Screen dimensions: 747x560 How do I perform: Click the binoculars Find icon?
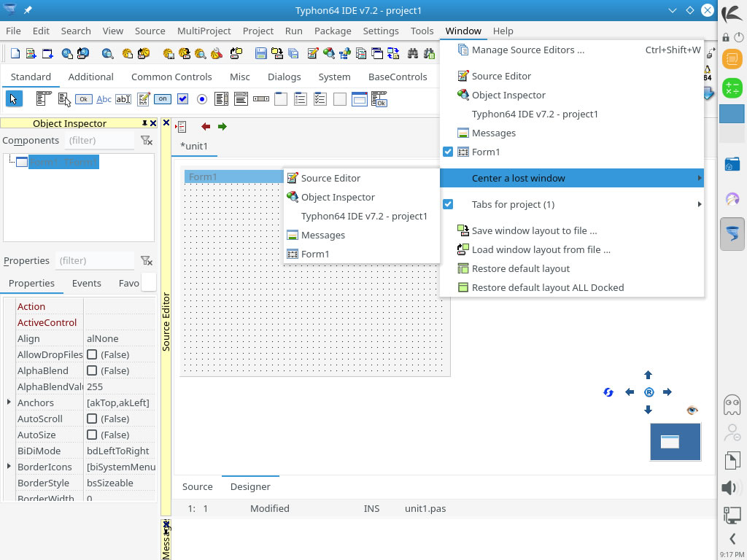[413, 53]
